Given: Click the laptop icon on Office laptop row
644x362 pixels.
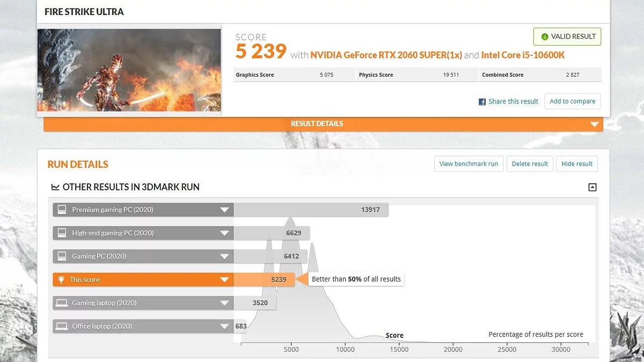Looking at the screenshot, I should click(62, 326).
